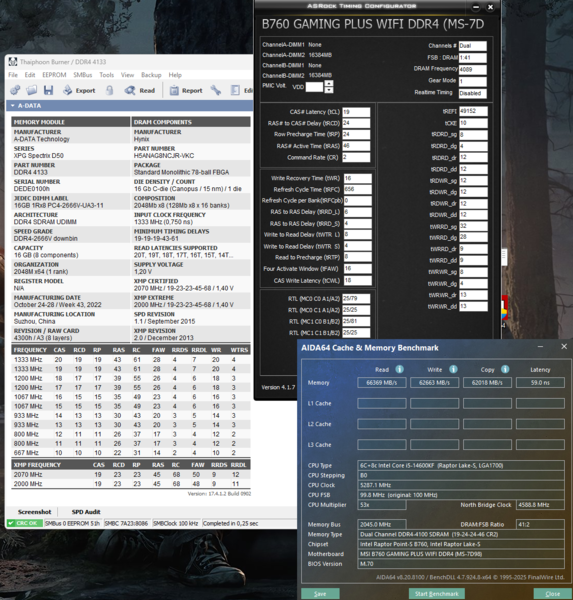Click the Export toolbar button
The width and height of the screenshot is (573, 600).
click(79, 90)
